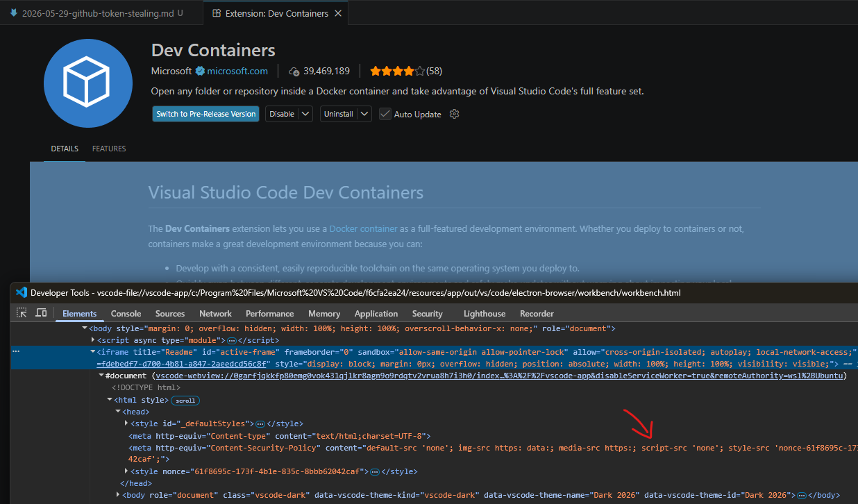This screenshot has height=504, width=858.
Task: Click the star rating icons
Action: 397,71
